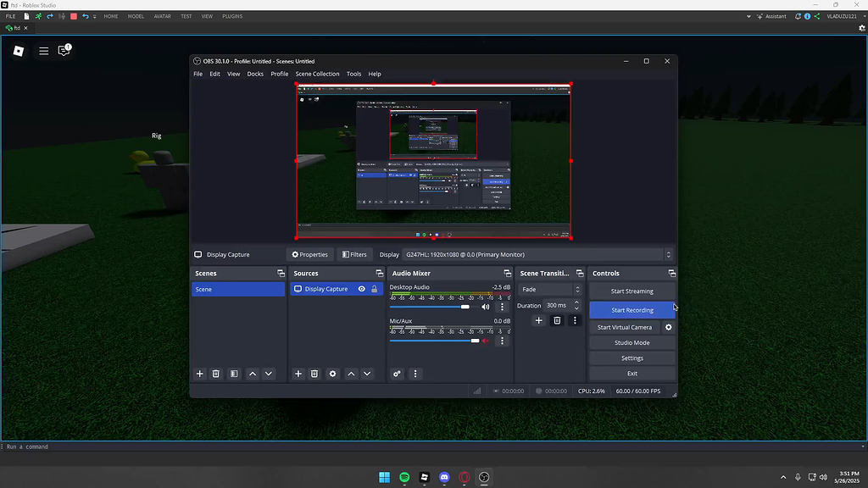Add a new source with plus icon

298,374
